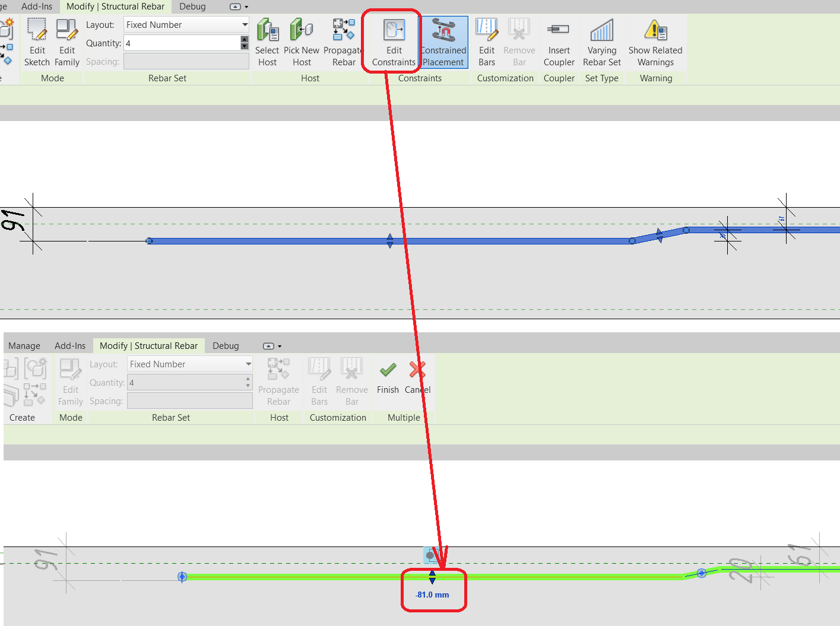
Task: Open Show Related Warnings
Action: [655, 42]
